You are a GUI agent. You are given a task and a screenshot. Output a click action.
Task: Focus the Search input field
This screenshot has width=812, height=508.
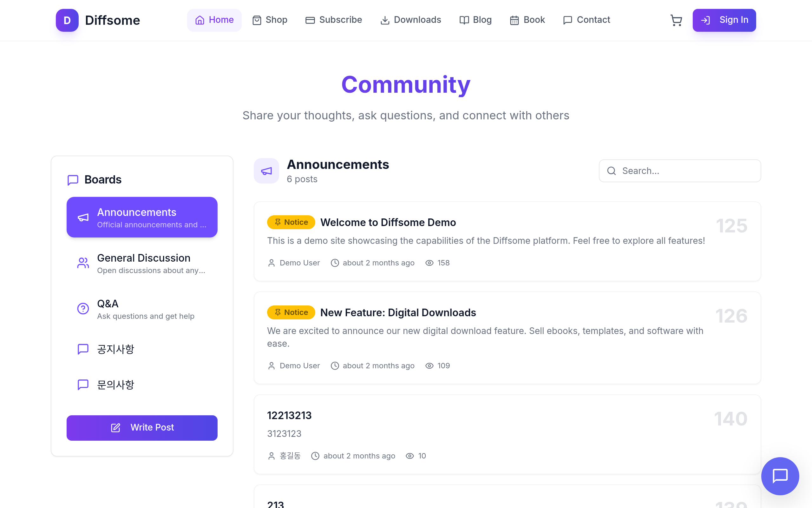tap(680, 171)
